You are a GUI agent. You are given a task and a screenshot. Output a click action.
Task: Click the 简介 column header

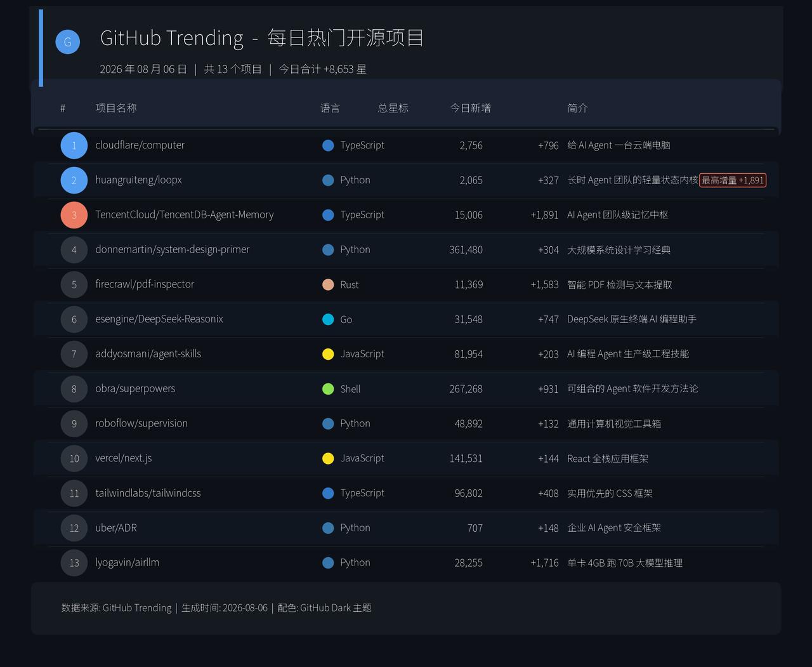coord(577,108)
